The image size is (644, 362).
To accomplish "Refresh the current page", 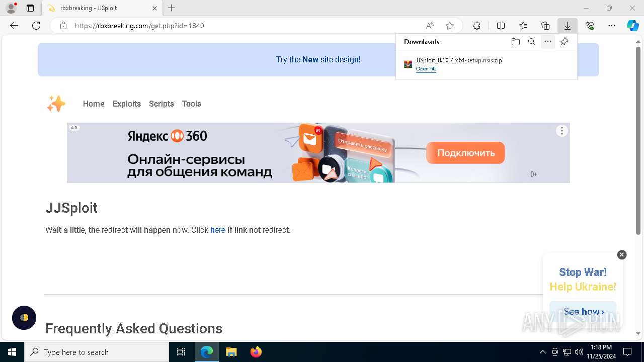I will (36, 26).
